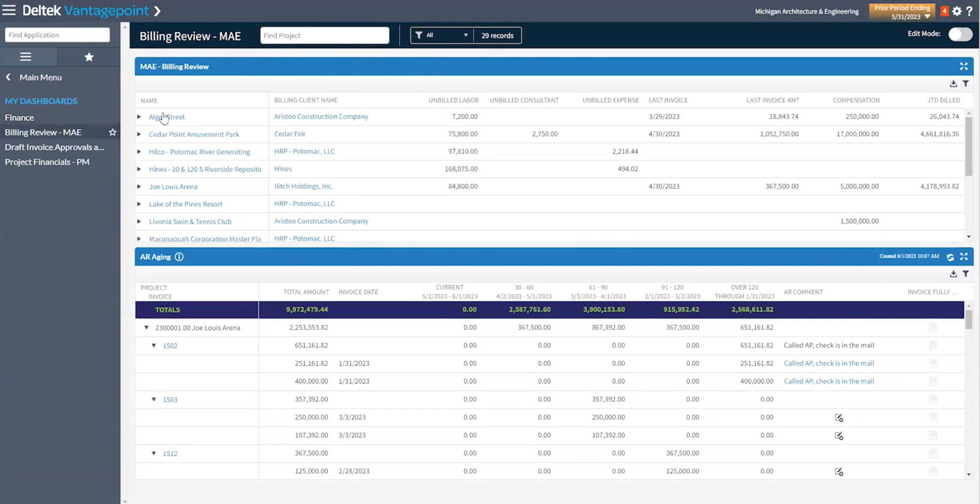Collapse the 1503 invoice group
The width and height of the screenshot is (980, 504).
pos(154,399)
